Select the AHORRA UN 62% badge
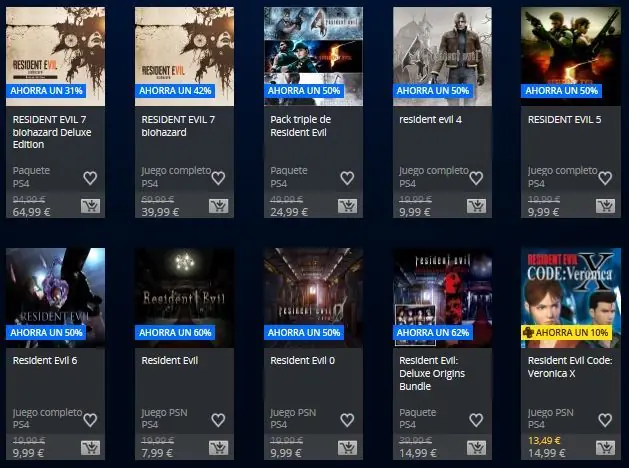This screenshot has width=629, height=468. point(432,332)
